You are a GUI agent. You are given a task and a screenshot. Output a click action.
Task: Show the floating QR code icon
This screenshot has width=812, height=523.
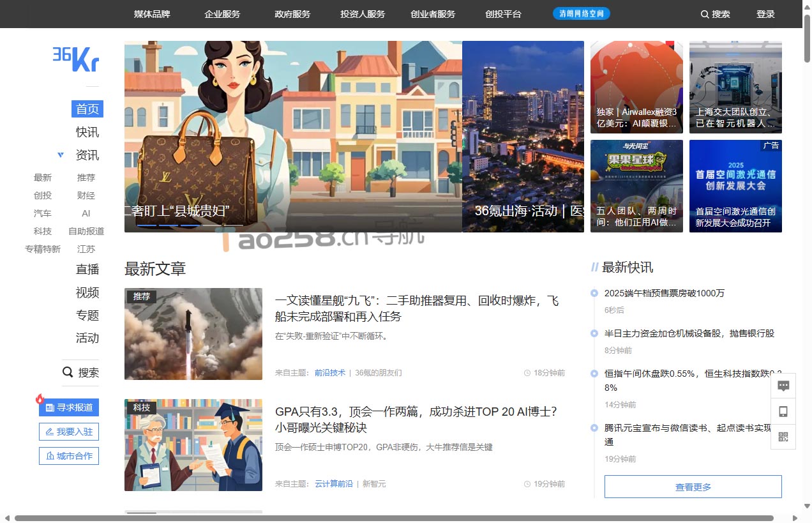click(784, 437)
